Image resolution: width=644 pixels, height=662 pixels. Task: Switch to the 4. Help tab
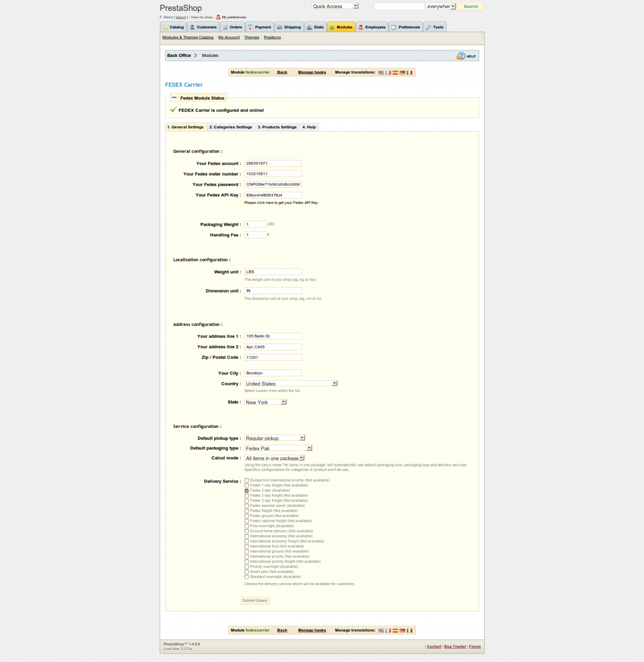tap(309, 127)
